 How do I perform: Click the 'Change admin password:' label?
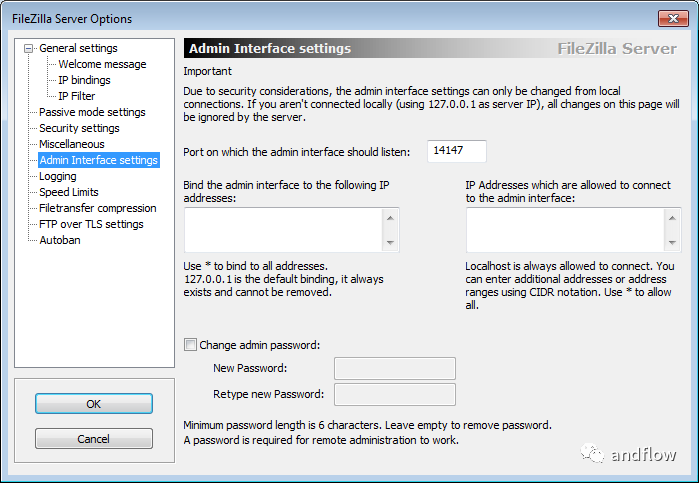pyautogui.click(x=259, y=345)
